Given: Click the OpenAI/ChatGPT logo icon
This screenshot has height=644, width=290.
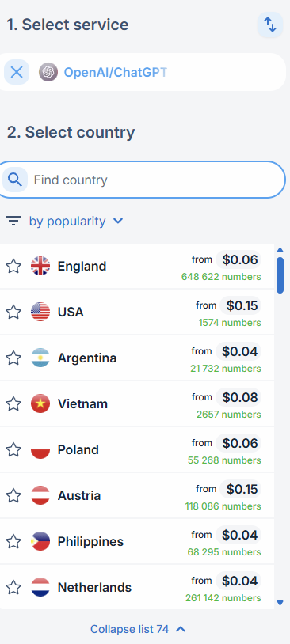Looking at the screenshot, I should [x=48, y=72].
